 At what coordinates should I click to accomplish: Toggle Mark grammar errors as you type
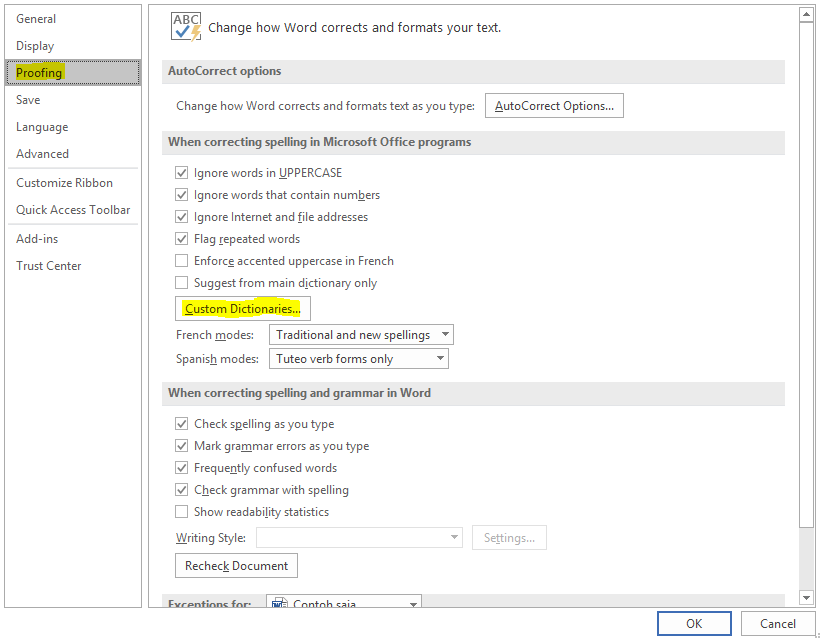pyautogui.click(x=181, y=446)
